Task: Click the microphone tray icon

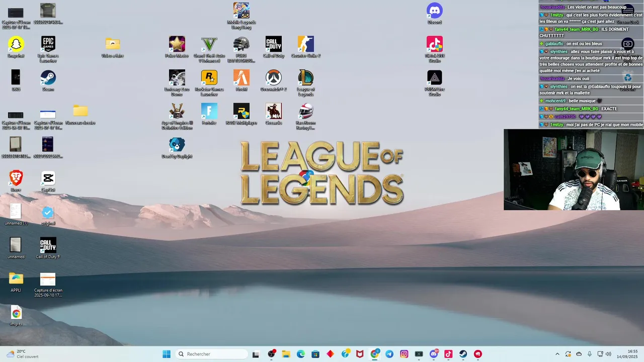Action: coord(590,354)
